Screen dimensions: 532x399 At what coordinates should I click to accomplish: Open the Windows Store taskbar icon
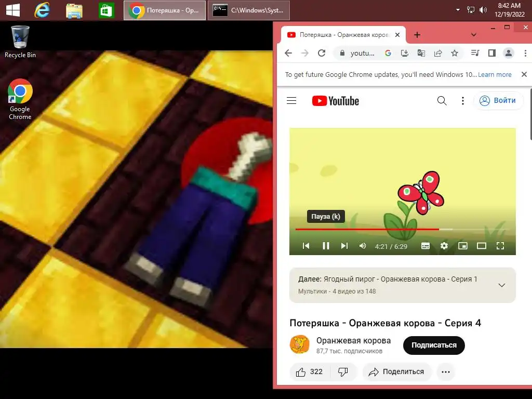pyautogui.click(x=106, y=10)
